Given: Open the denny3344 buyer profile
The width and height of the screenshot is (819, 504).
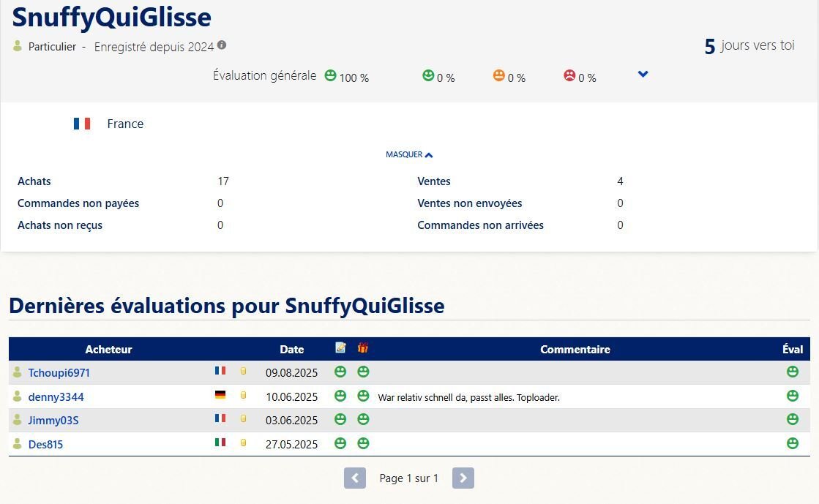Looking at the screenshot, I should pyautogui.click(x=56, y=397).
